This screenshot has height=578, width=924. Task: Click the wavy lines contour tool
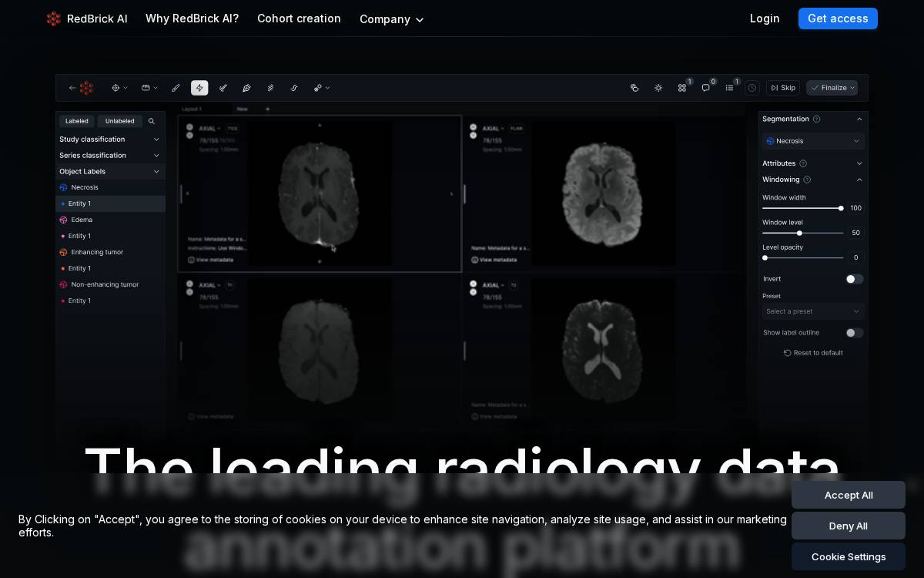point(294,88)
